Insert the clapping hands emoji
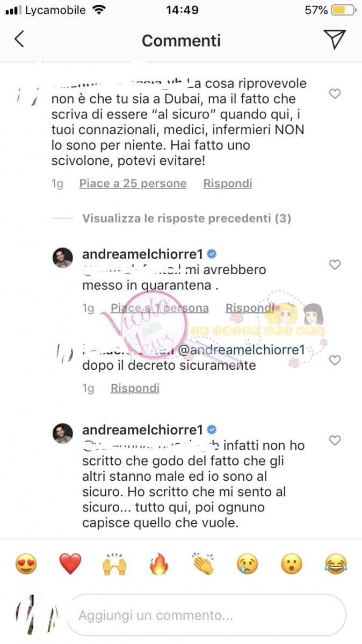 pos(203,564)
